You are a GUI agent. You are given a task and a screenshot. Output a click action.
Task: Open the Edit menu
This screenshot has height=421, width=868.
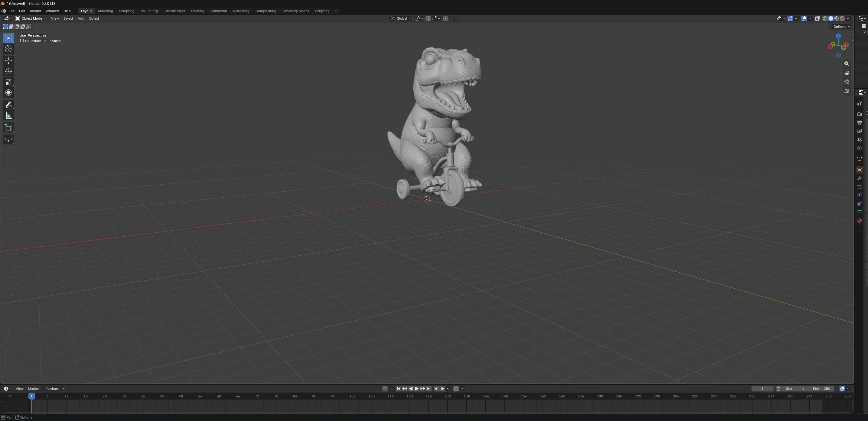22,11
